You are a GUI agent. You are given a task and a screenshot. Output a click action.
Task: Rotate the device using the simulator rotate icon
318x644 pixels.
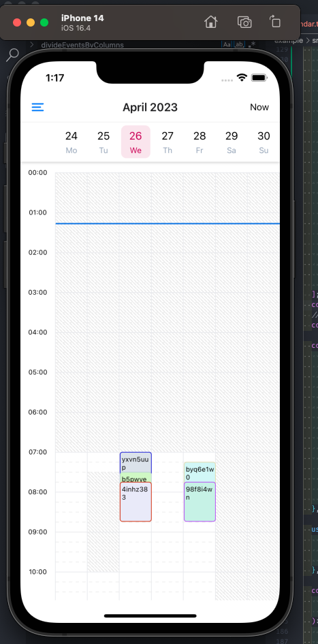(x=275, y=21)
